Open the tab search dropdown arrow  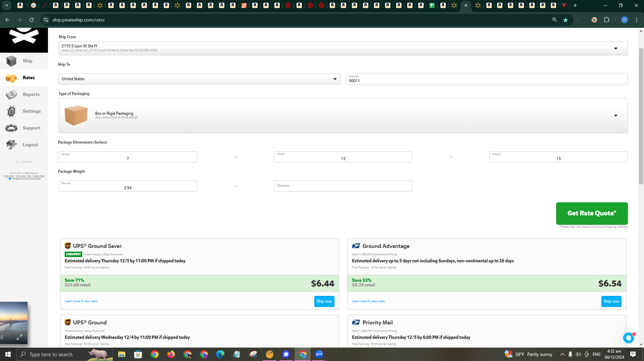pyautogui.click(x=6, y=5)
